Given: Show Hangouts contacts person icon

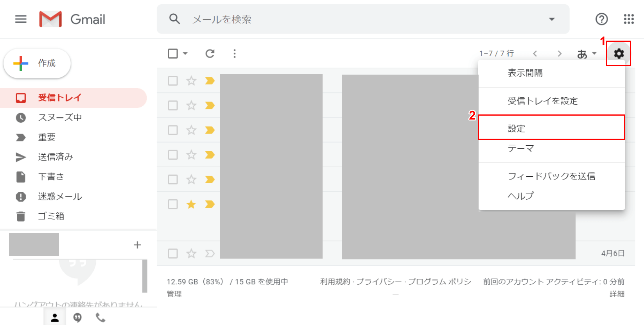Looking at the screenshot, I should coord(55,318).
